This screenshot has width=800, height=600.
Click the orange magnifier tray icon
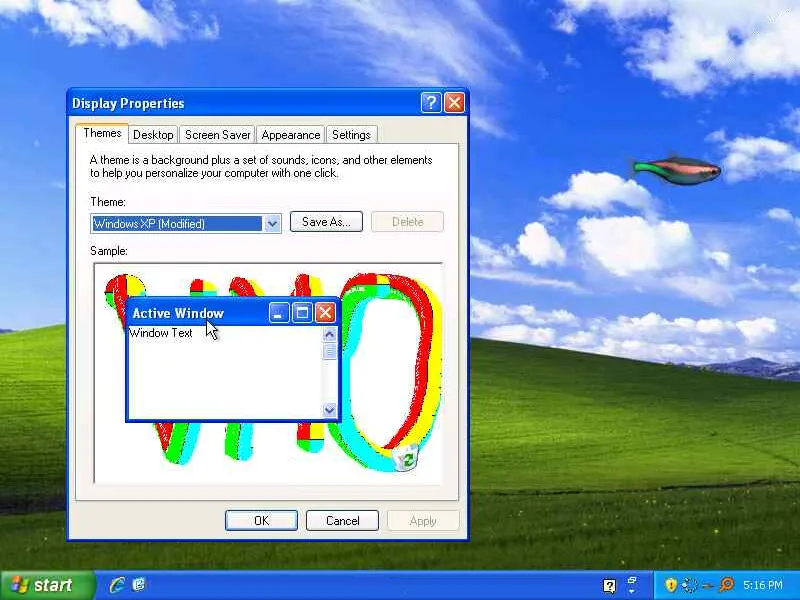click(x=727, y=584)
